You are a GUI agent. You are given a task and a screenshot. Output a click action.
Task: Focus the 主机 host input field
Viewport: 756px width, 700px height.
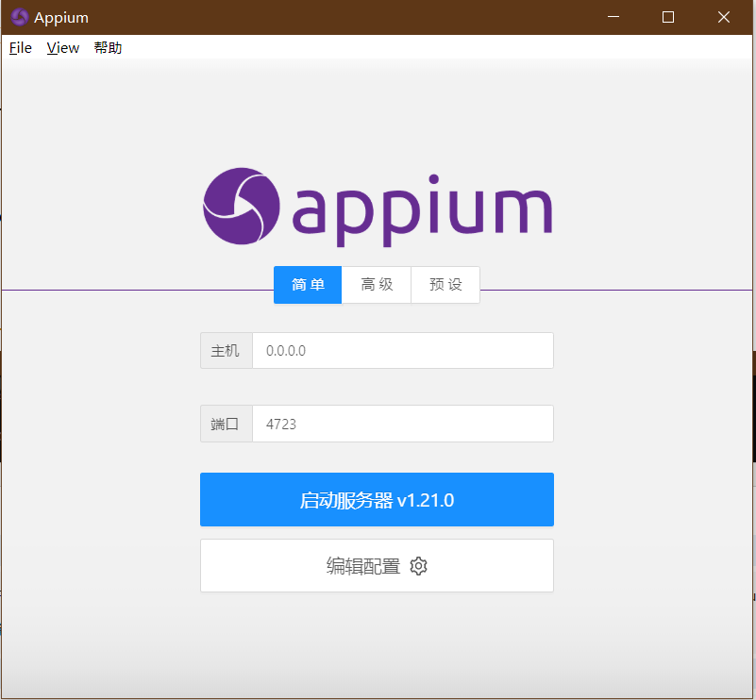point(403,350)
